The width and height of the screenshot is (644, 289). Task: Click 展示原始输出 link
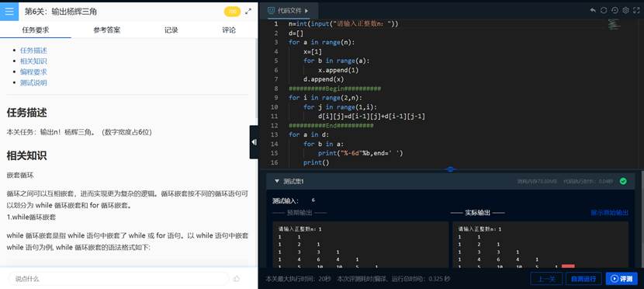click(x=610, y=213)
